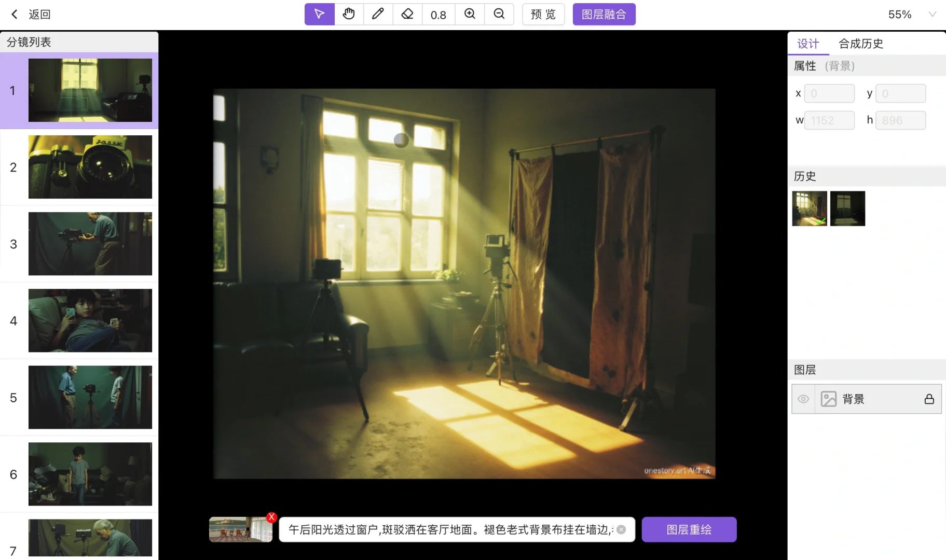Toggle visibility of the 背景 layer
This screenshot has width=946, height=560.
(803, 399)
